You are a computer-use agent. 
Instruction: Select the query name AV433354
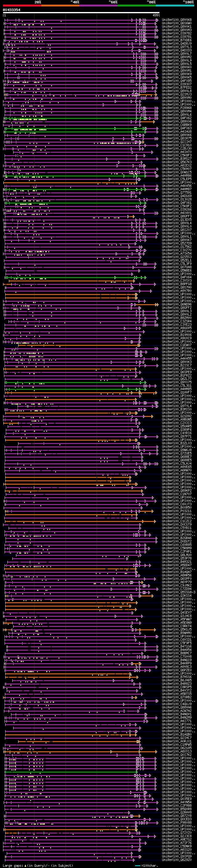coord(11,10)
